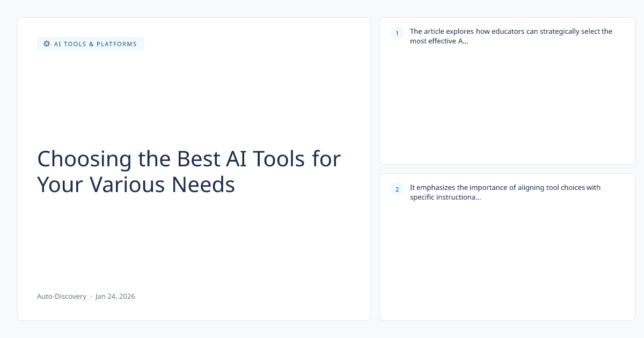This screenshot has width=644, height=338.
Task: Select the first line of summary point two
Action: [x=504, y=187]
